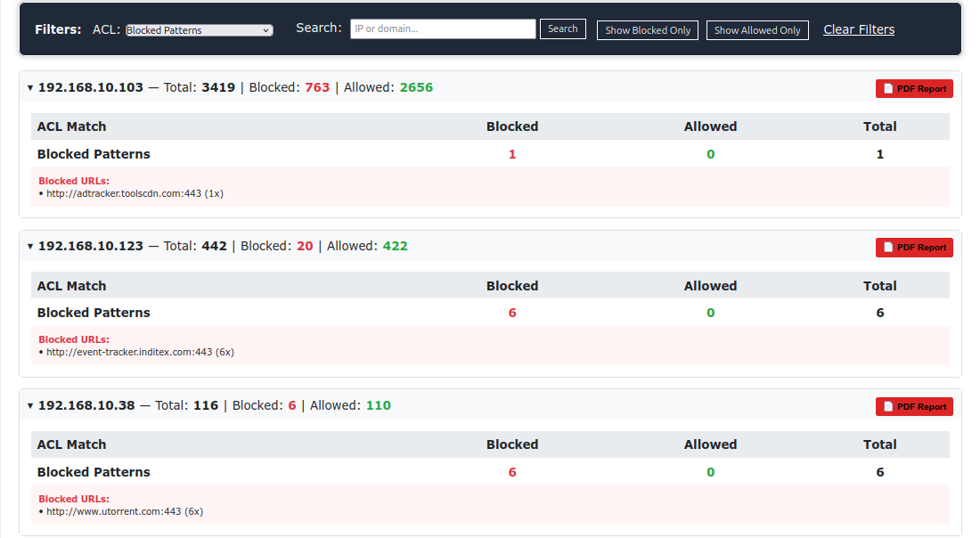The height and width of the screenshot is (538, 980).
Task: Click Blocked Patterns row under 192.168.10.123
Action: pos(490,313)
